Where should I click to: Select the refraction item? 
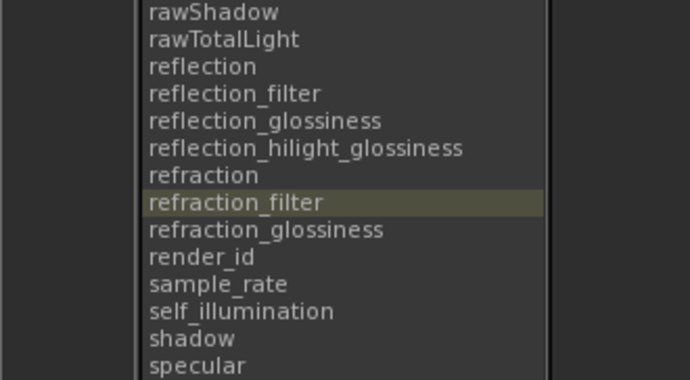point(343,176)
